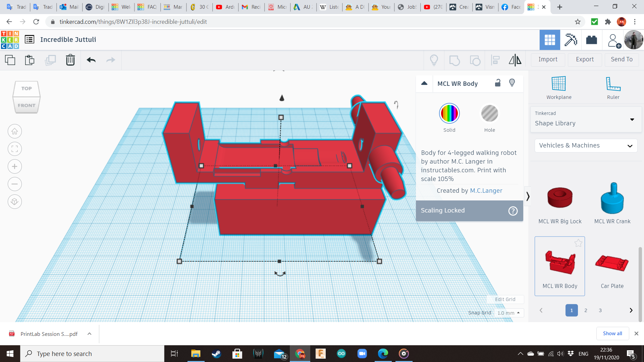Click the Mirror tool icon

[515, 60]
